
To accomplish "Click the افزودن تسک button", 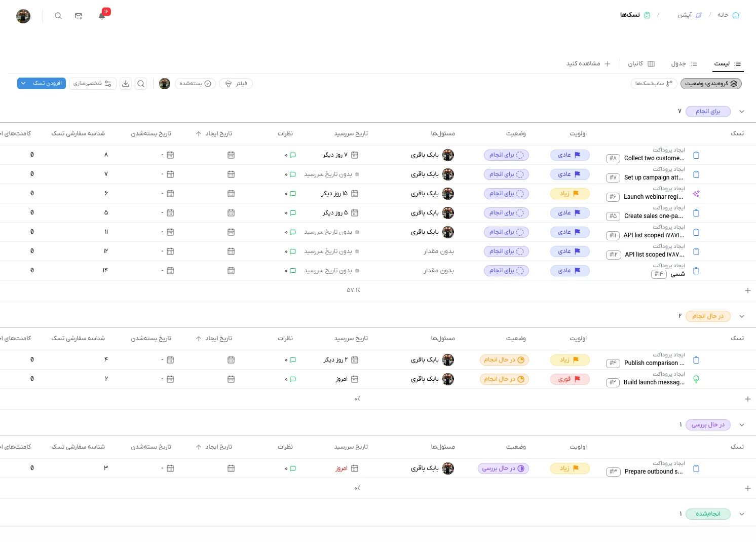I will coord(47,83).
